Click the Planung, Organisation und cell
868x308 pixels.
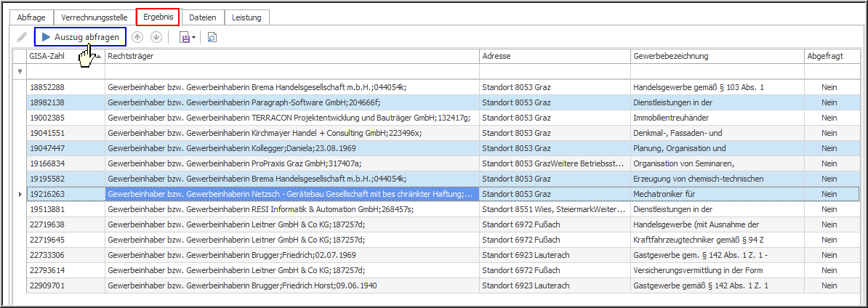click(717, 148)
